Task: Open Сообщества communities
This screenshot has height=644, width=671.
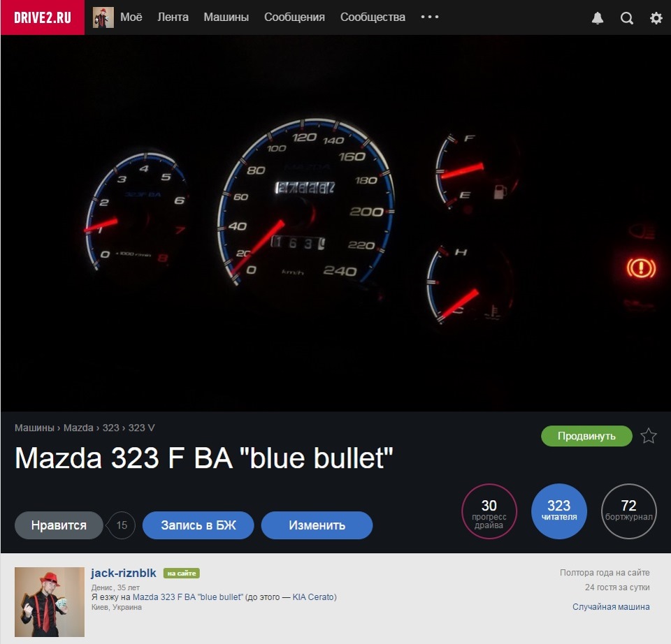Action: tap(373, 17)
